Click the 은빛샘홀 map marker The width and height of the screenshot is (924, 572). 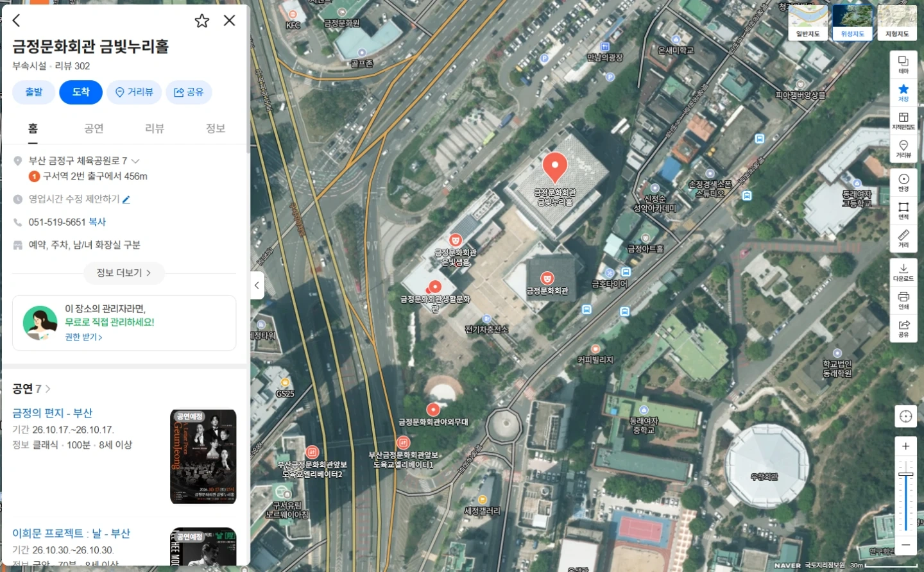coord(456,240)
